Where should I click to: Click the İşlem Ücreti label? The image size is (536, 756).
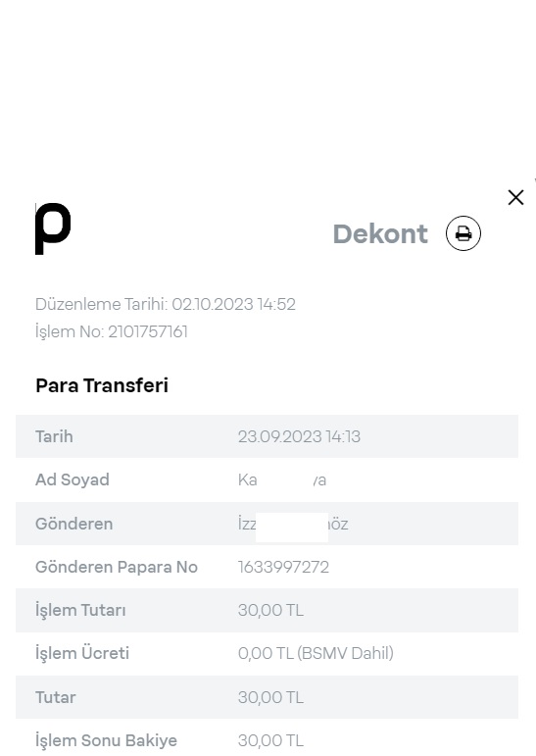click(x=82, y=654)
